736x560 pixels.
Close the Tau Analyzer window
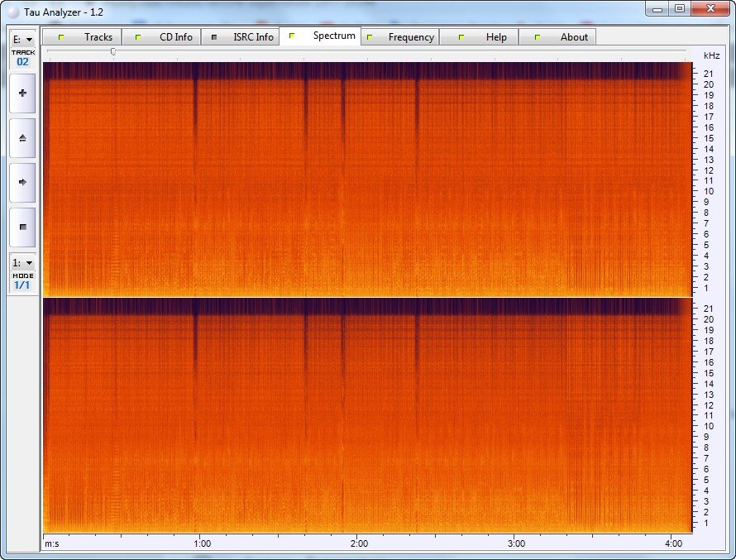click(710, 9)
